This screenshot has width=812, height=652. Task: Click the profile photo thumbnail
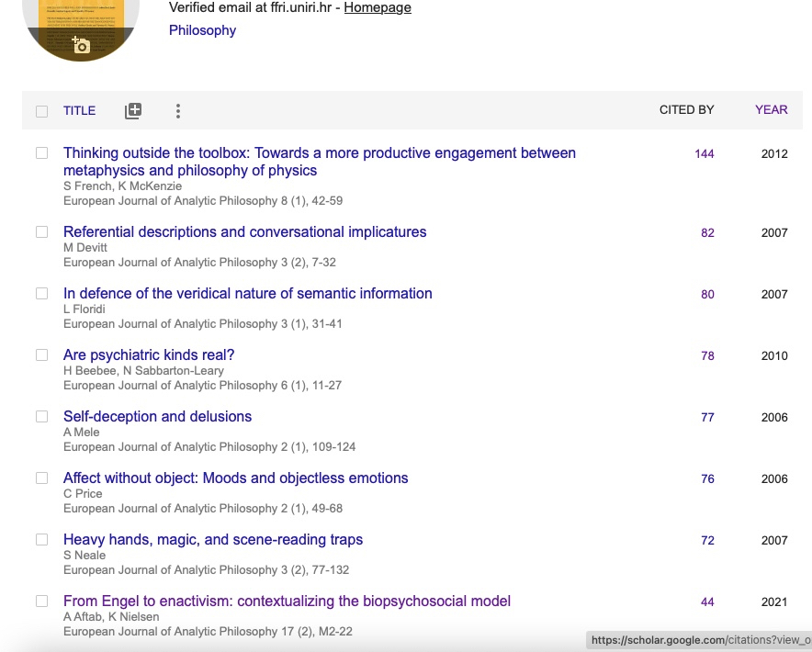(x=81, y=18)
